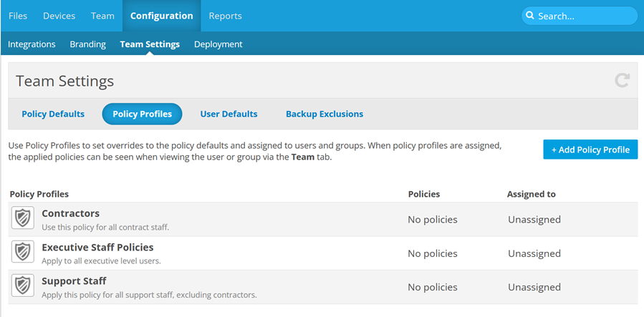Click the Executive Staff Policies shield icon

coord(23,253)
